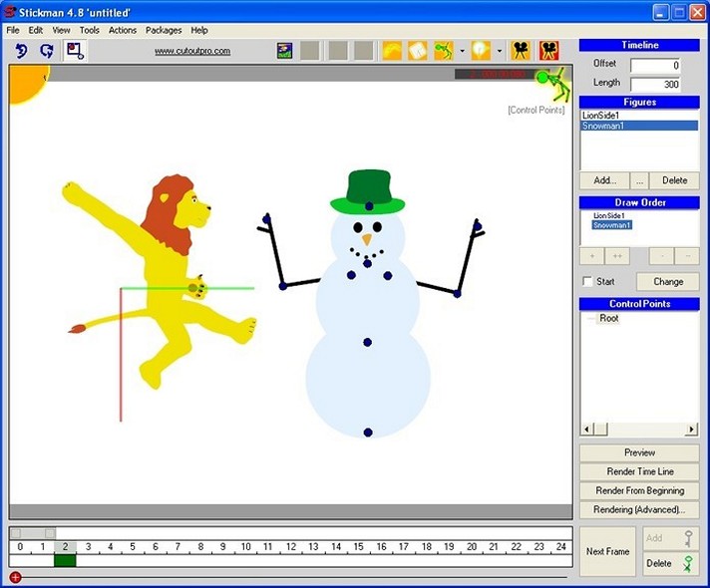The image size is (710, 588).
Task: Click the Change button
Action: point(668,282)
